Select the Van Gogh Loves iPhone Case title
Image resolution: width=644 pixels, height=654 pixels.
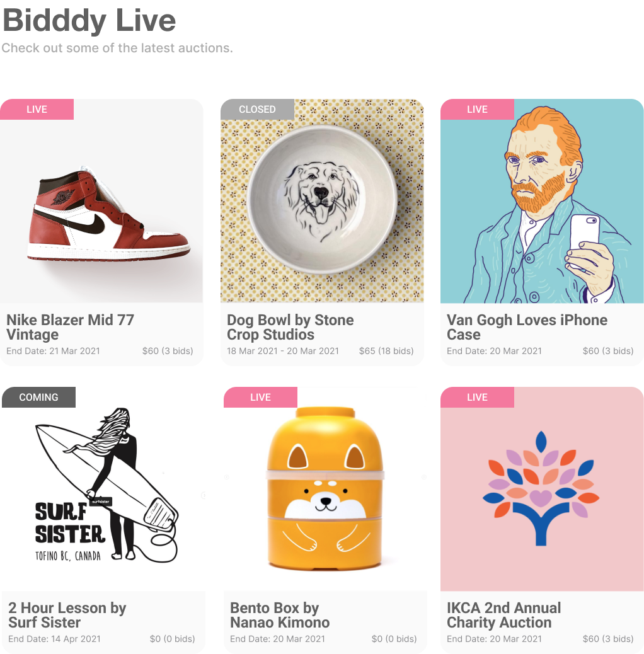[x=527, y=327]
